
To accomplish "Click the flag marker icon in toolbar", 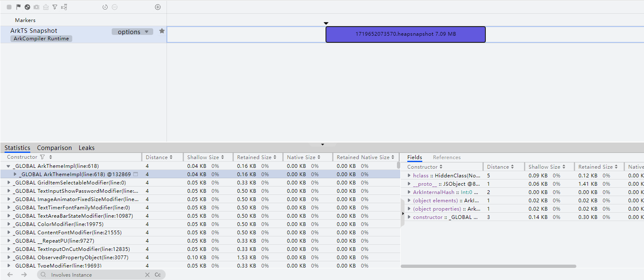I will 18,7.
